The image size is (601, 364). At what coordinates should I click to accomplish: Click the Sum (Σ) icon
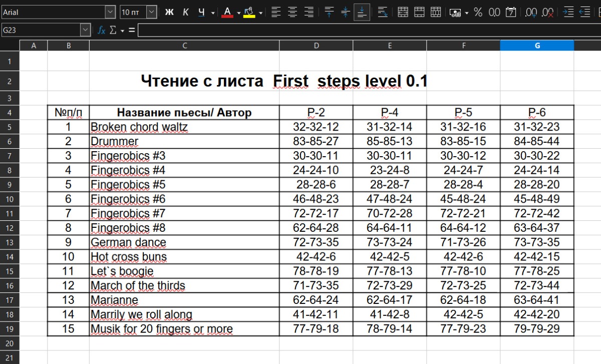(113, 30)
